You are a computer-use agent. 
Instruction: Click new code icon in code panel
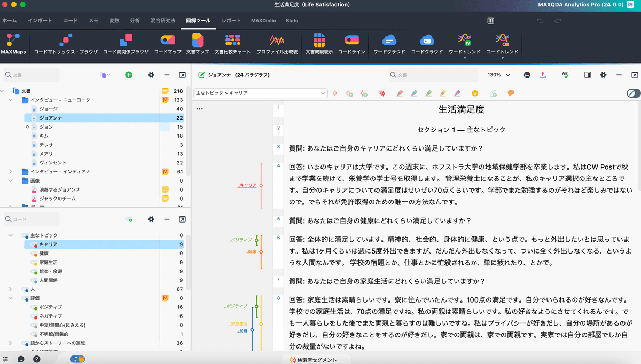point(129,219)
